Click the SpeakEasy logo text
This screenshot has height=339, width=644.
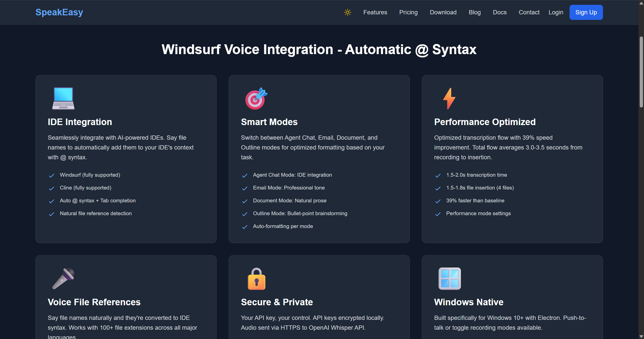pyautogui.click(x=59, y=12)
